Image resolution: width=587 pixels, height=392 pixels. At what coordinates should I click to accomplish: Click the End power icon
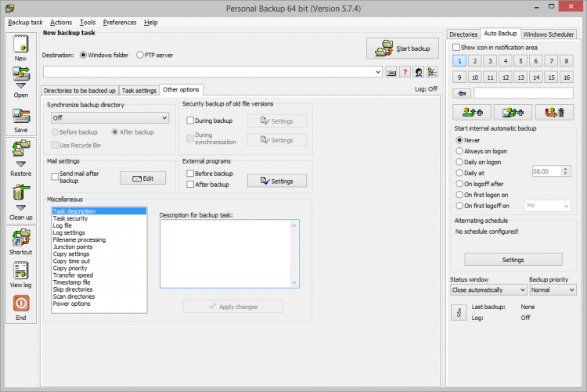click(21, 303)
